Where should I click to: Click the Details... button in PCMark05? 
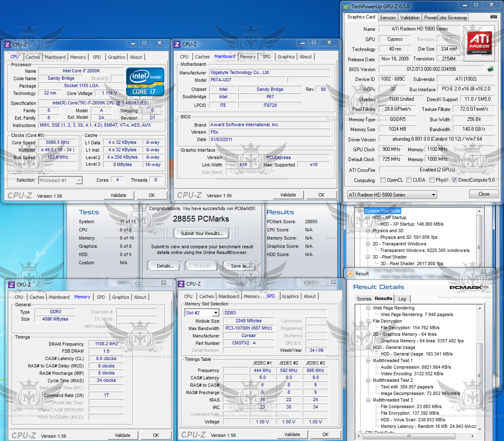(166, 266)
